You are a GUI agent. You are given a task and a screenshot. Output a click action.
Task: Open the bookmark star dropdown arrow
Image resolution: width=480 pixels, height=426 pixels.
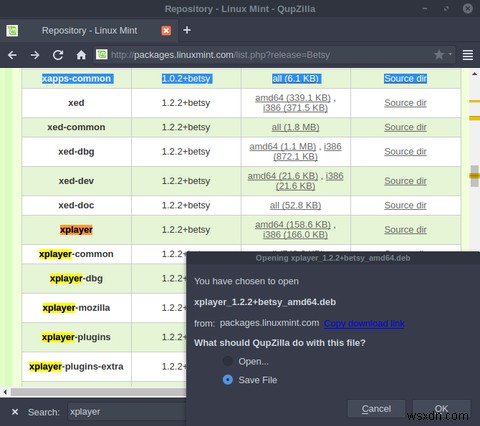(x=450, y=54)
